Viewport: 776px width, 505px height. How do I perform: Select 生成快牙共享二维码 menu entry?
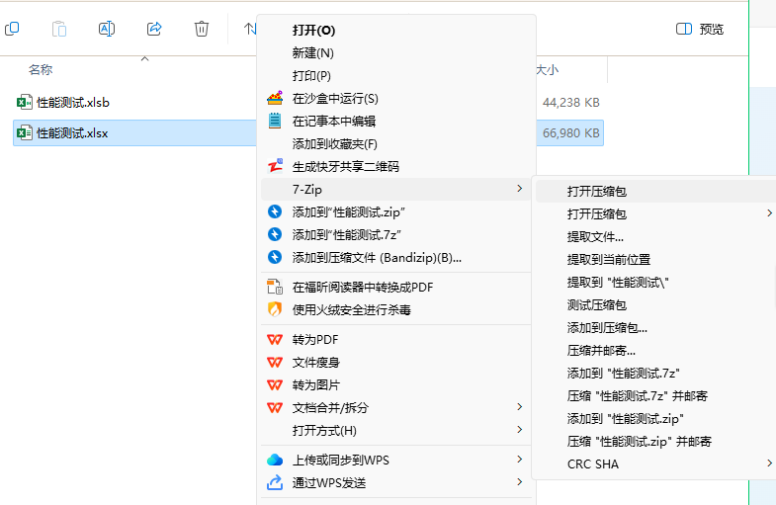click(396, 167)
